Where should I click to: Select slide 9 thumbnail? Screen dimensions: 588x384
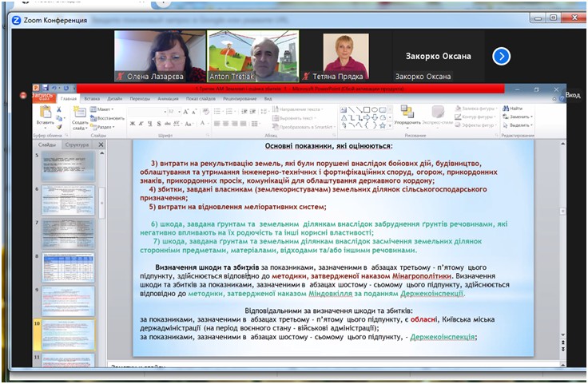coord(68,301)
